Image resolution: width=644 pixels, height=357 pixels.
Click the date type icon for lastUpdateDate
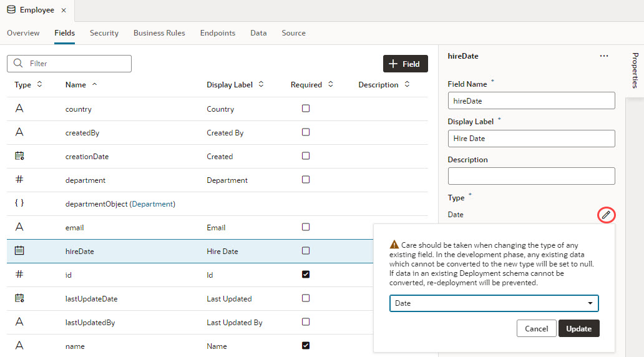(x=19, y=298)
